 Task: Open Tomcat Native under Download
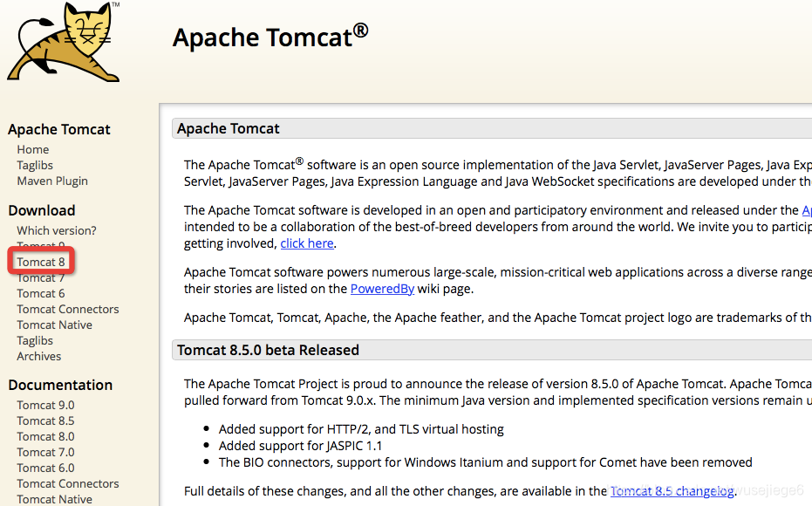tap(54, 325)
